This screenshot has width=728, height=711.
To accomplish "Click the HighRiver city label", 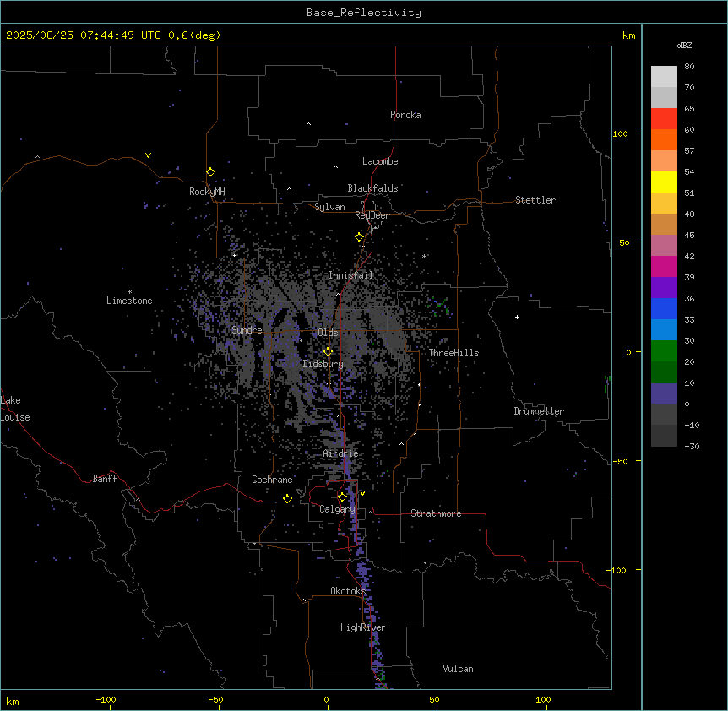I will click(x=363, y=627).
